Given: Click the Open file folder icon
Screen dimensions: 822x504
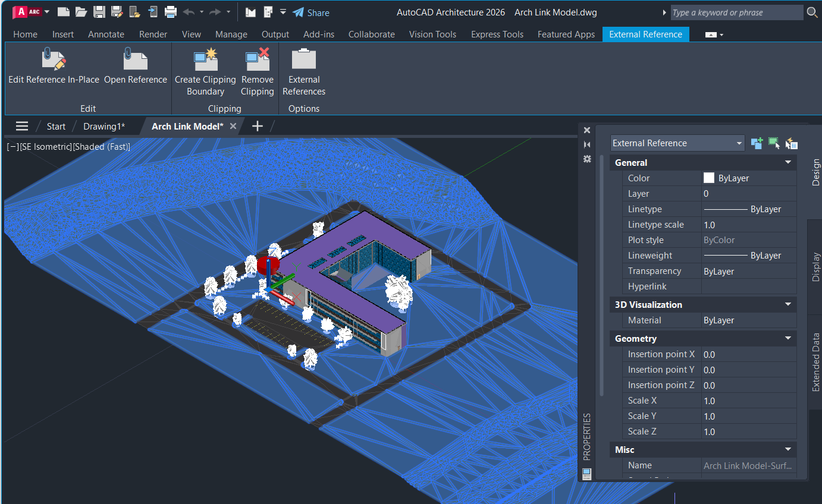Looking at the screenshot, I should pyautogui.click(x=81, y=12).
